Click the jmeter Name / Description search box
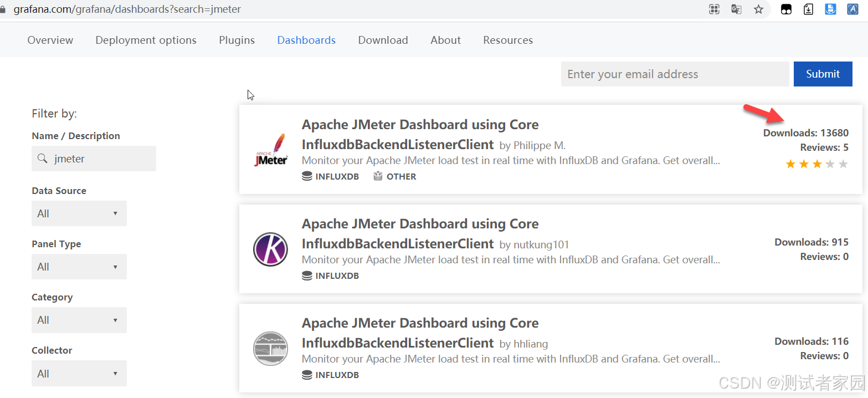The height and width of the screenshot is (398, 868). pyautogui.click(x=94, y=159)
